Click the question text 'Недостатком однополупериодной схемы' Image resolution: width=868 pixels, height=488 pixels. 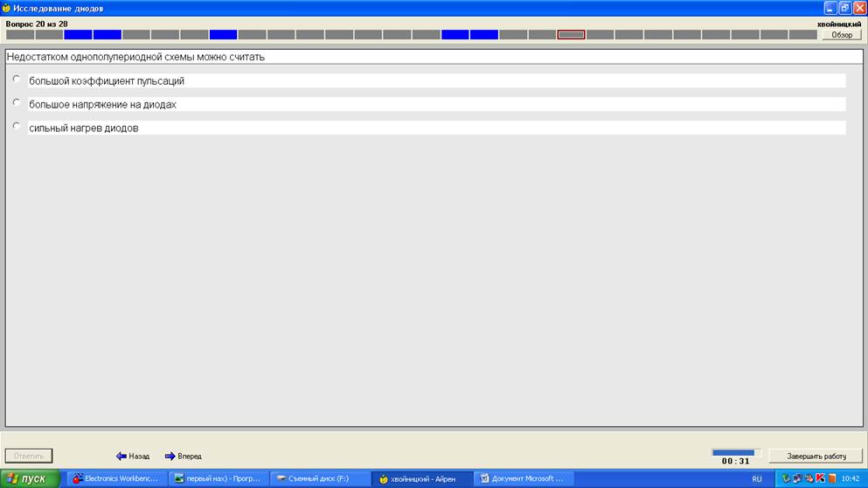pos(101,57)
